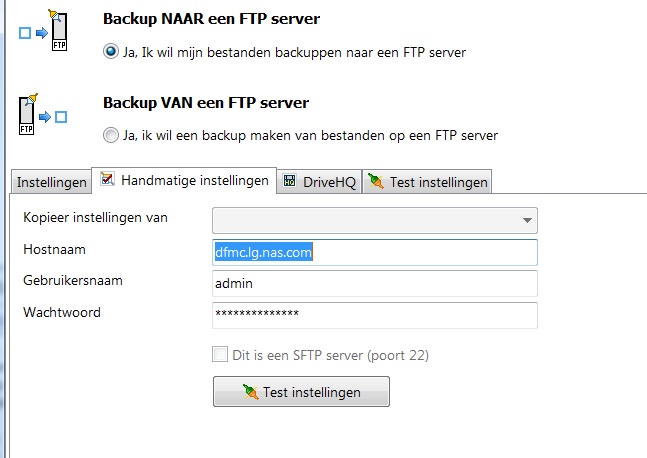This screenshot has height=458, width=647.
Task: Click the plug icon inside Test instellingen button
Action: 249,392
